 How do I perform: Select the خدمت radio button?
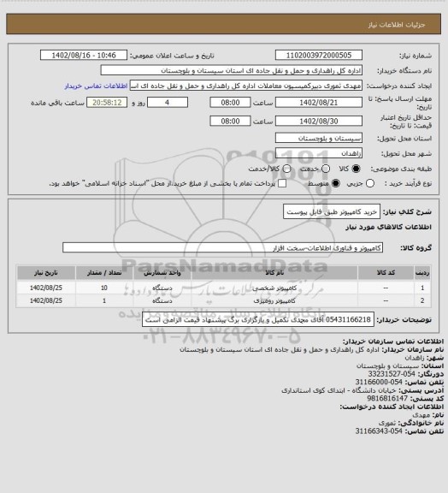326,169
